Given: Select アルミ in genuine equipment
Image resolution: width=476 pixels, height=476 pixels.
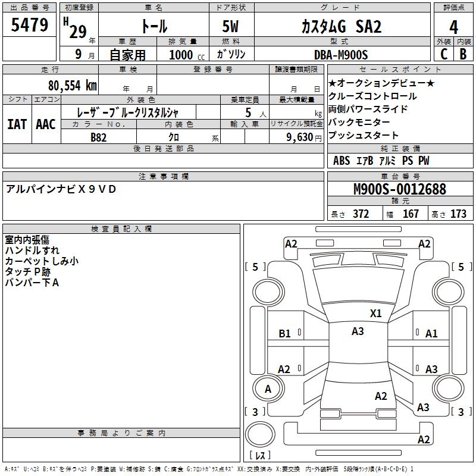Looking at the screenshot, I should (387, 161).
